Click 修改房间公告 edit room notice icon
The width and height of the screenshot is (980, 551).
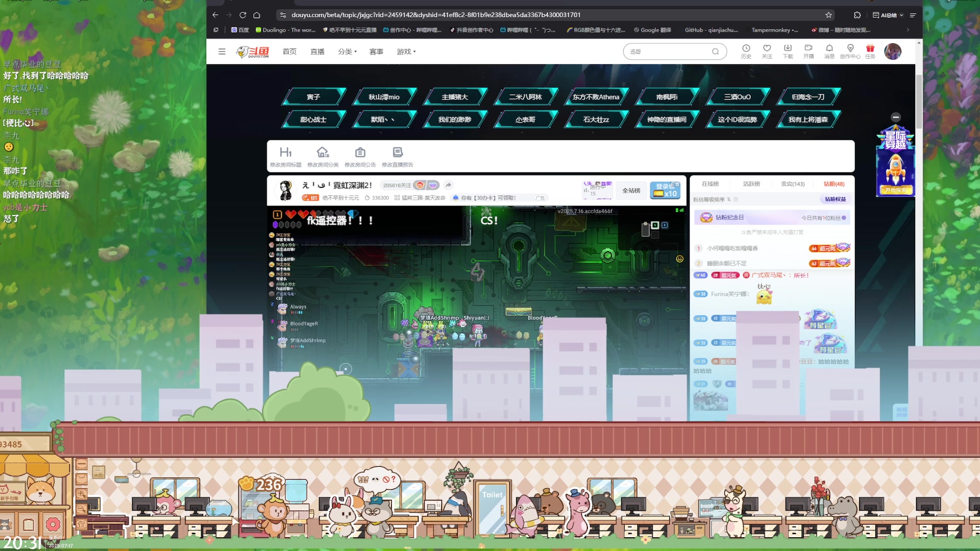pos(360,157)
